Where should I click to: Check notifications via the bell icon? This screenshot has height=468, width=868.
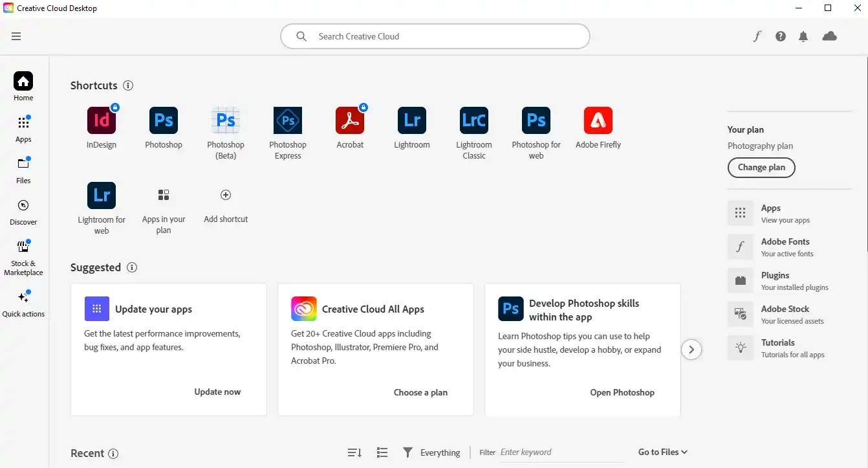[x=803, y=36]
